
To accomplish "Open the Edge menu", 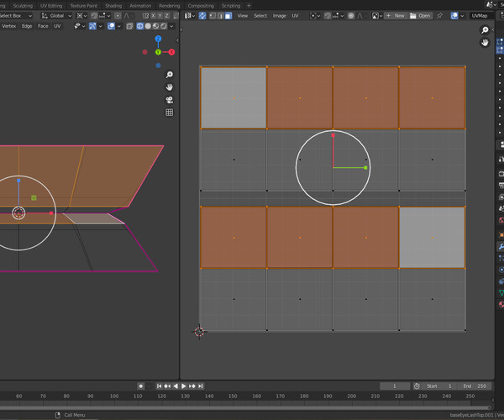I will point(27,26).
